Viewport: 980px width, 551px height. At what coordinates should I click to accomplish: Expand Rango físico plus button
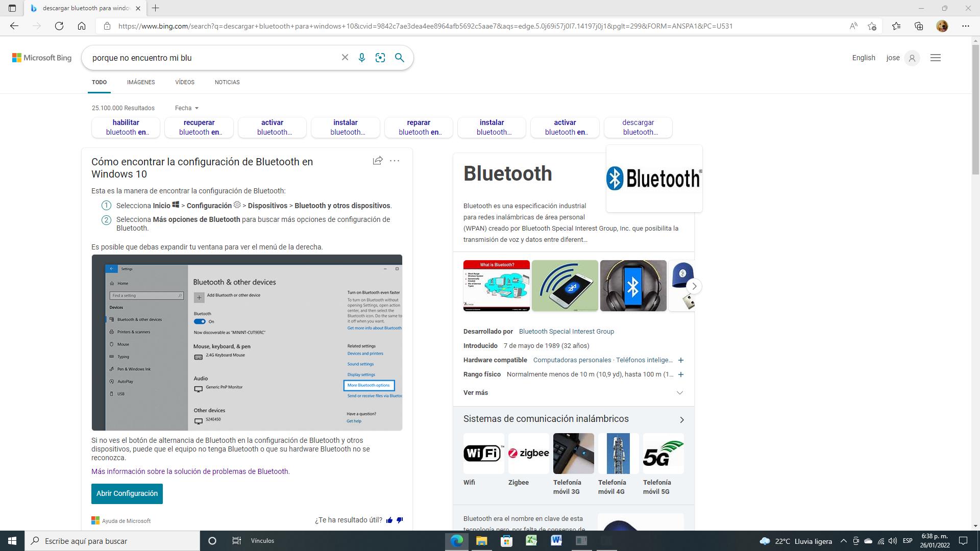pyautogui.click(x=680, y=374)
